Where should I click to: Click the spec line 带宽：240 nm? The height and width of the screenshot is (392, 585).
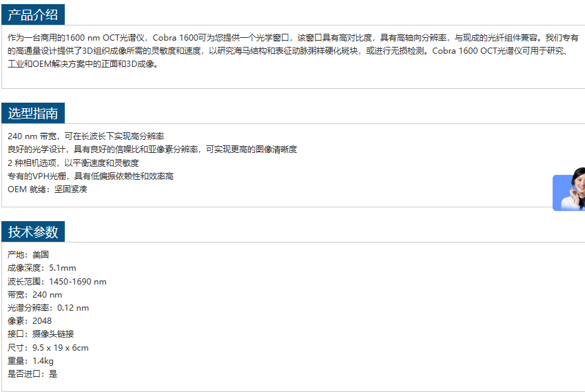tap(34, 295)
